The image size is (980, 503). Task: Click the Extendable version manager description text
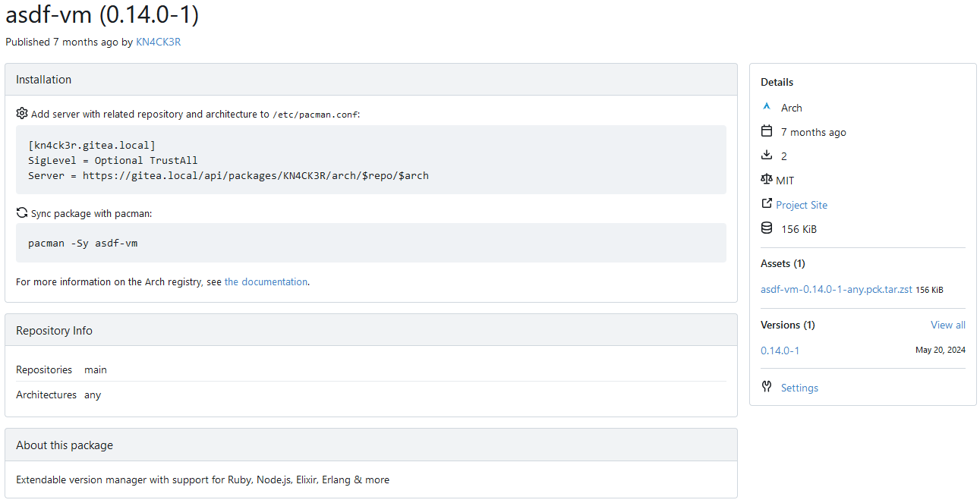coord(203,479)
